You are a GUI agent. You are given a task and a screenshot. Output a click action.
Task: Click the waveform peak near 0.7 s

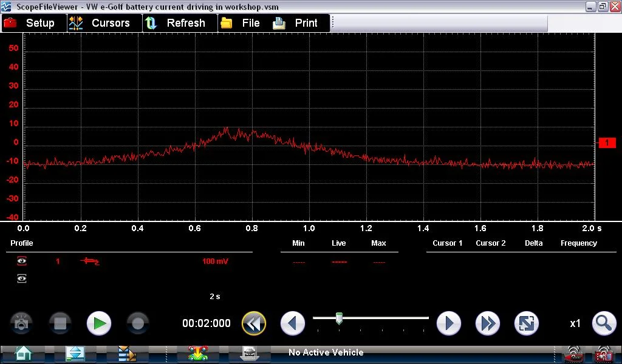tap(226, 129)
